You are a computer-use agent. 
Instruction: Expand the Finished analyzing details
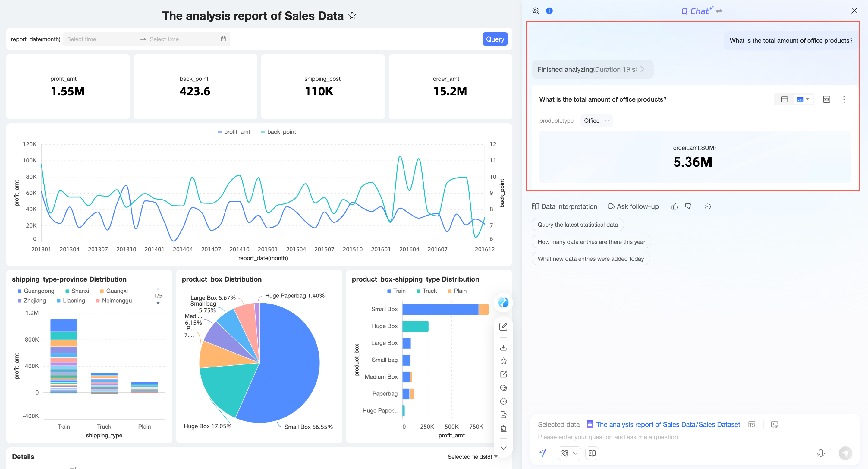[x=592, y=69]
